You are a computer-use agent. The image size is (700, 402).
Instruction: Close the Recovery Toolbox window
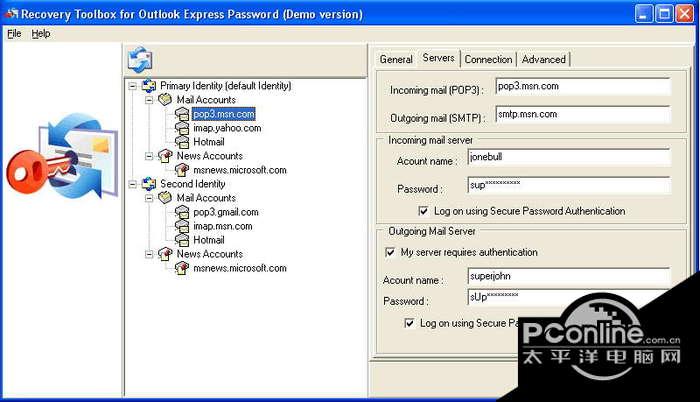[685, 14]
